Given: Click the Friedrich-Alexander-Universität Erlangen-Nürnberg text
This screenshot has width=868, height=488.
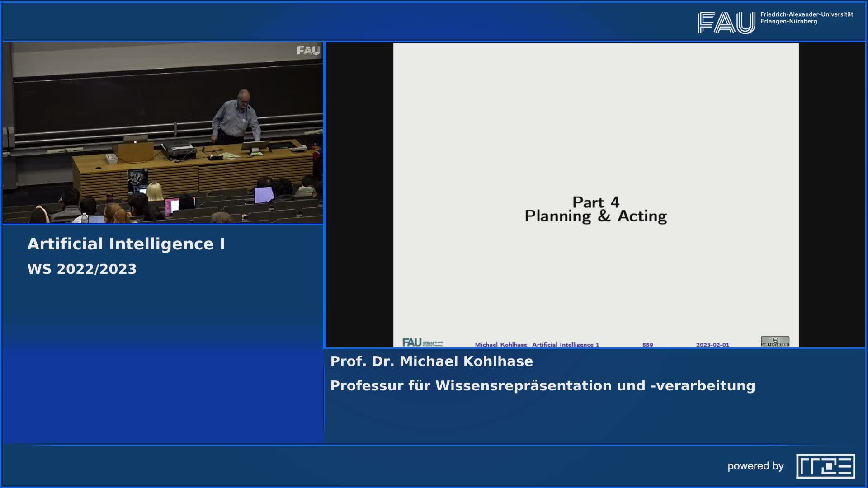Looking at the screenshot, I should coord(807,18).
